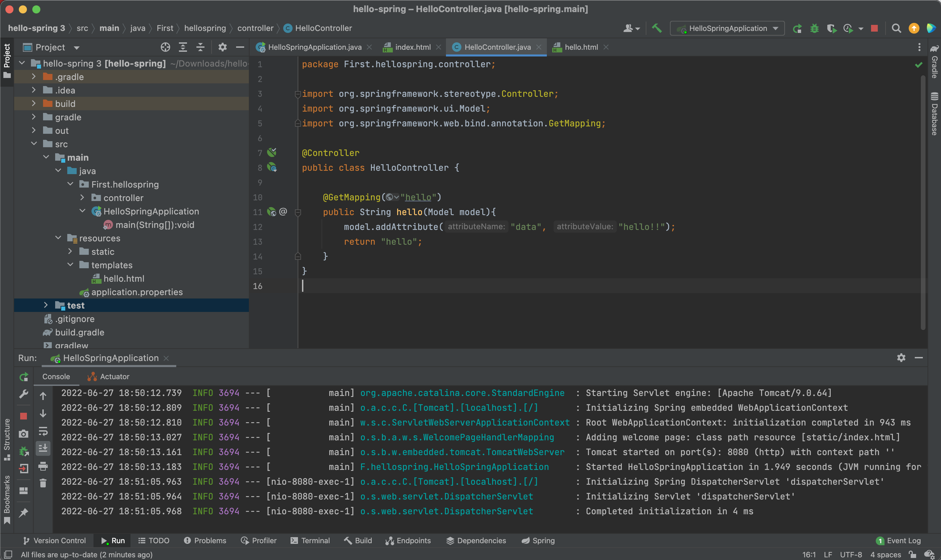This screenshot has height=560, width=941.
Task: Click Collapse All icon in Project panel
Action: [200, 47]
